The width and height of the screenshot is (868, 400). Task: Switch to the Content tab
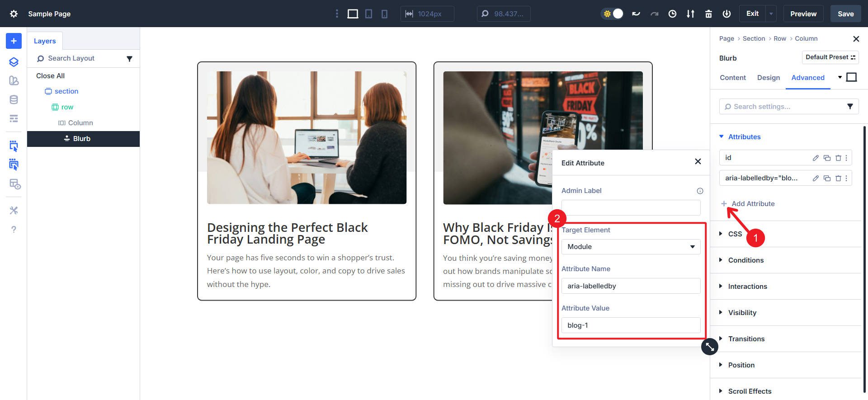[733, 78]
